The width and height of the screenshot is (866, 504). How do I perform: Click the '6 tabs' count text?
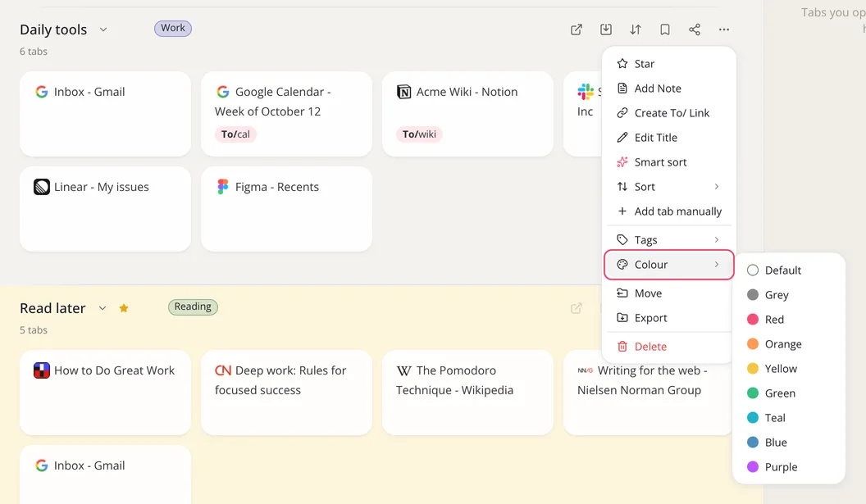coord(34,52)
